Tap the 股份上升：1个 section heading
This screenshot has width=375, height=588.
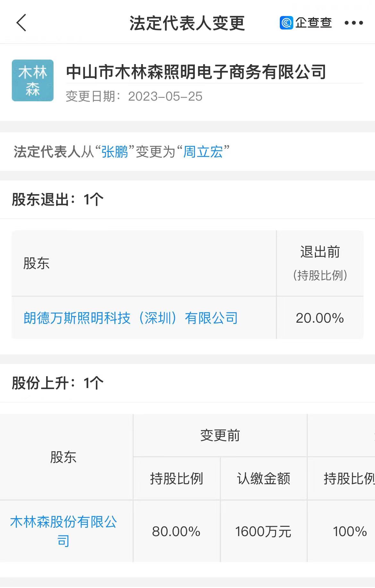pyautogui.click(x=58, y=383)
